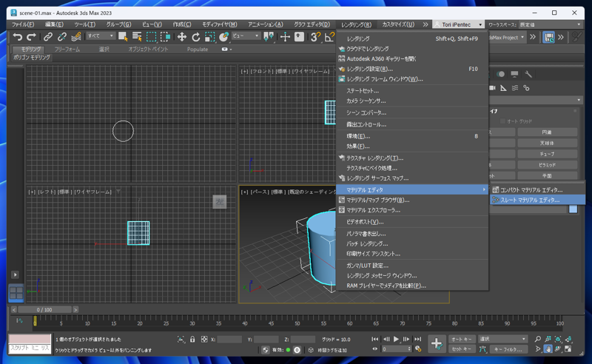Click the Use Pivot Point Center icon
This screenshot has width=592, height=364.
pyautogui.click(x=269, y=37)
